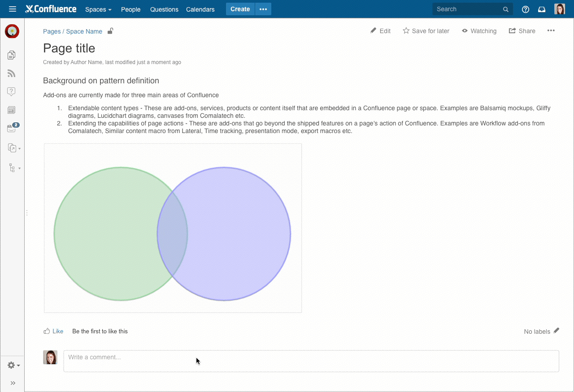Open the hamburger app switcher menu
574x392 pixels.
(12, 9)
